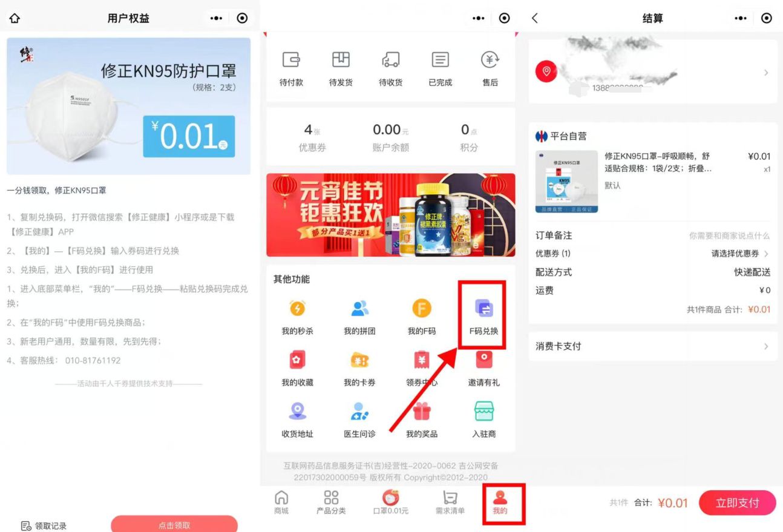Image resolution: width=783 pixels, height=532 pixels.
Task: Expand the 消费卡支付 row
Action: [653, 346]
